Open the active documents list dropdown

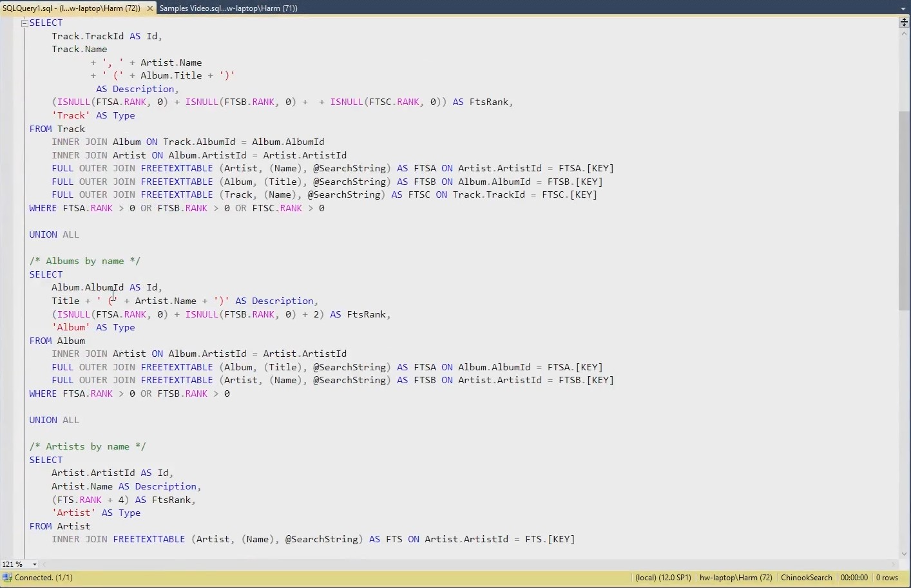903,8
